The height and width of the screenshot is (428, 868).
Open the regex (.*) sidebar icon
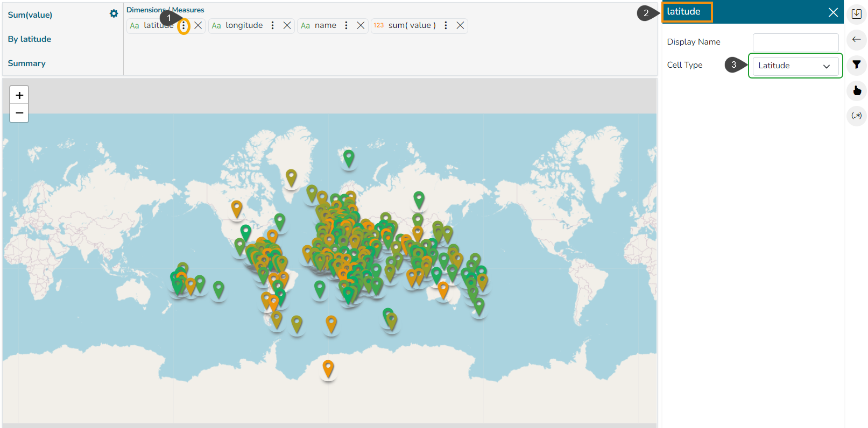pos(856,116)
